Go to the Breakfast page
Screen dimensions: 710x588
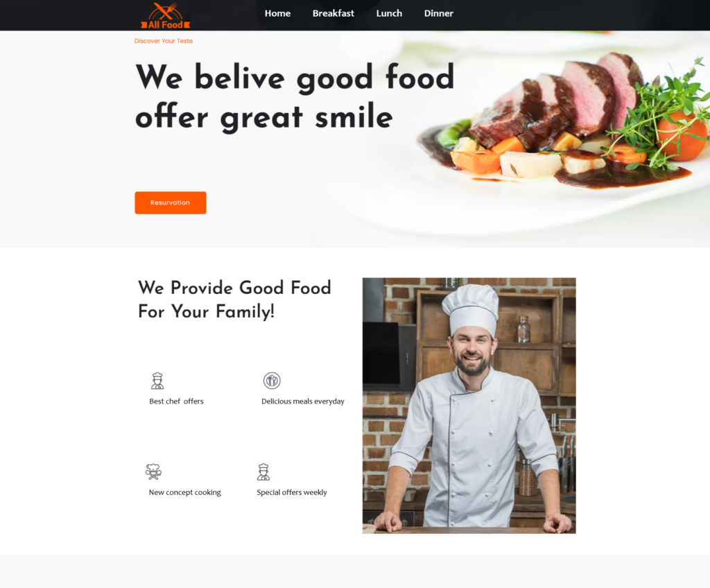[334, 14]
